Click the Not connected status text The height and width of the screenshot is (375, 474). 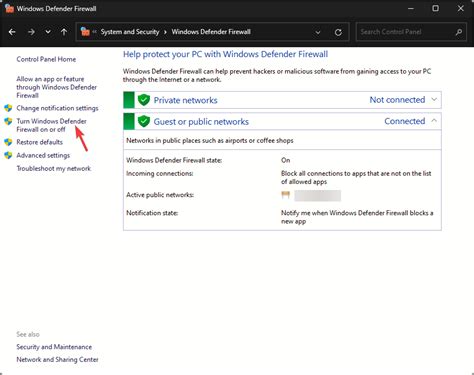(397, 100)
